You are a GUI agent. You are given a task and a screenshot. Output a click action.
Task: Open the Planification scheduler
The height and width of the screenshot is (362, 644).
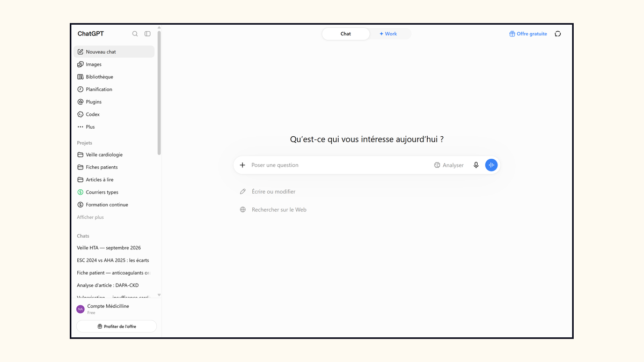click(114, 90)
